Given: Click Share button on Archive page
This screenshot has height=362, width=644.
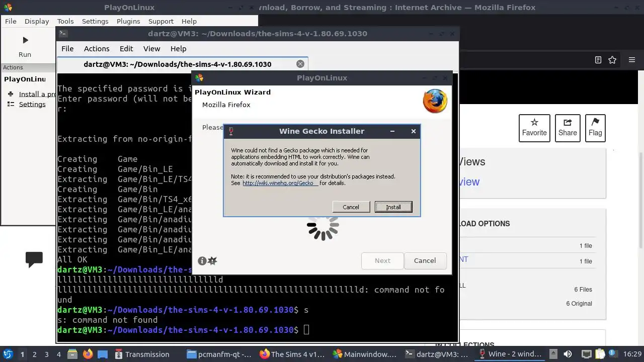Looking at the screenshot, I should (x=568, y=128).
